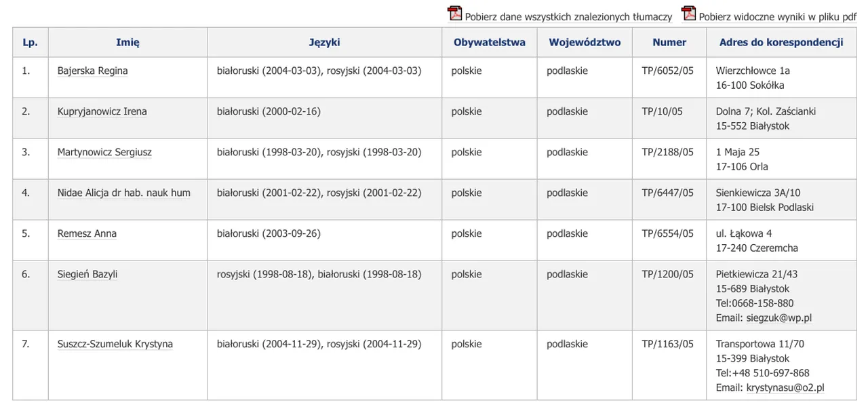Download visible results as PDF file
The width and height of the screenshot is (868, 407).
(x=778, y=17)
